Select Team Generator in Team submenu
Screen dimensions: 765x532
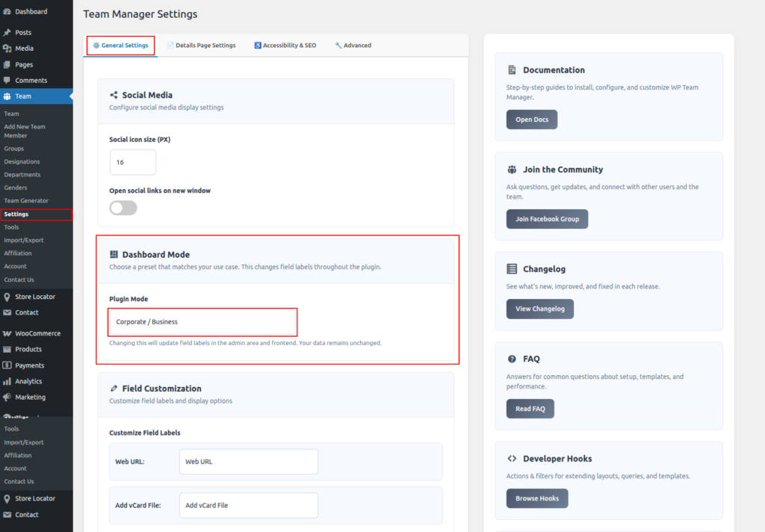pos(26,201)
